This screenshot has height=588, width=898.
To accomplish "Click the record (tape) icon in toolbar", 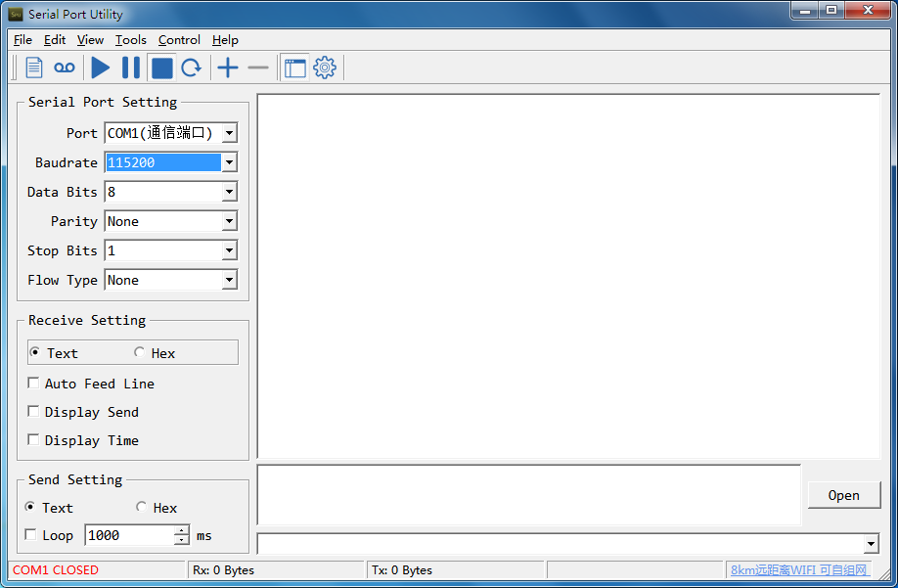I will 65,68.
